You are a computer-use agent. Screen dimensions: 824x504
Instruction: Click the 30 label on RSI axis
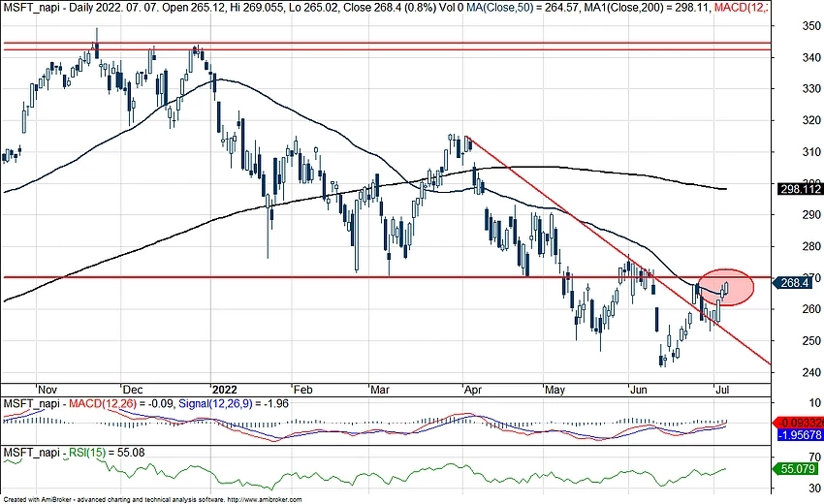(815, 488)
